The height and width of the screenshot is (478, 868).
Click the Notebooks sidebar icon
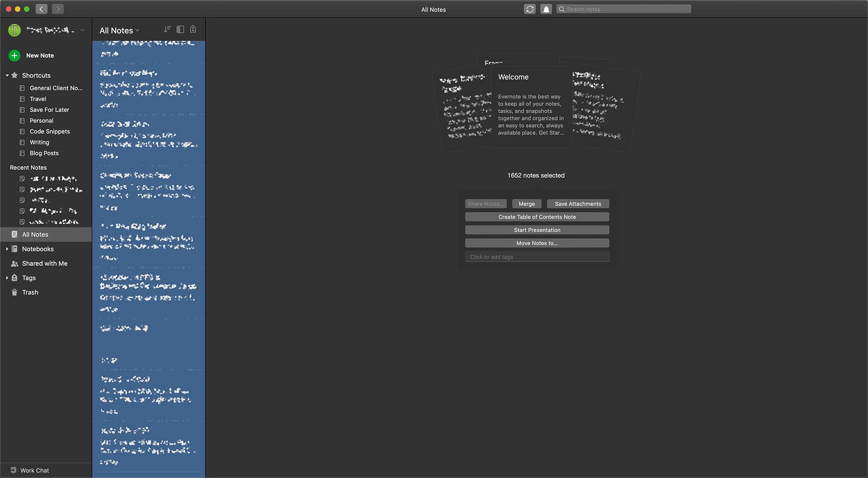[14, 249]
